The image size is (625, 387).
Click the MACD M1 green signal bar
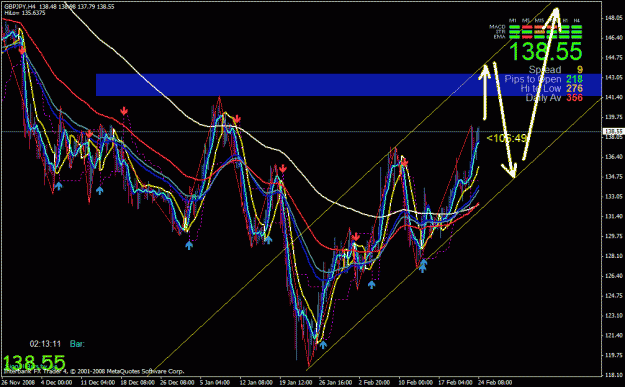coord(515,27)
